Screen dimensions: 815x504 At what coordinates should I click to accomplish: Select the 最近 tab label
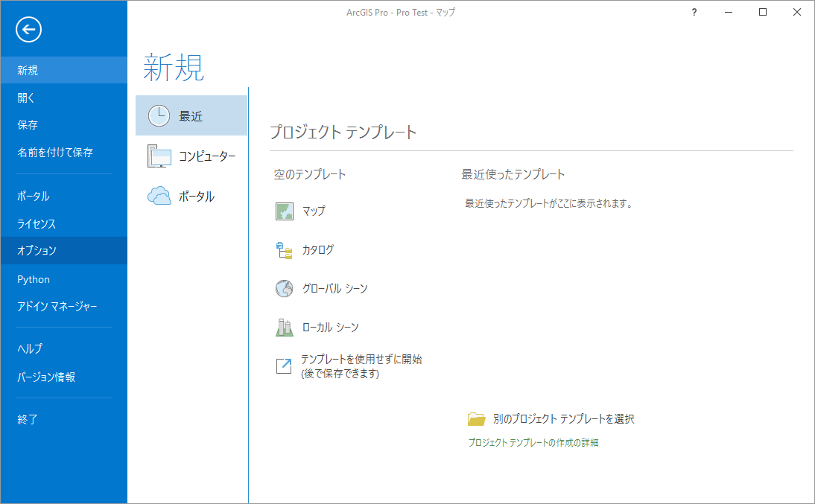191,116
